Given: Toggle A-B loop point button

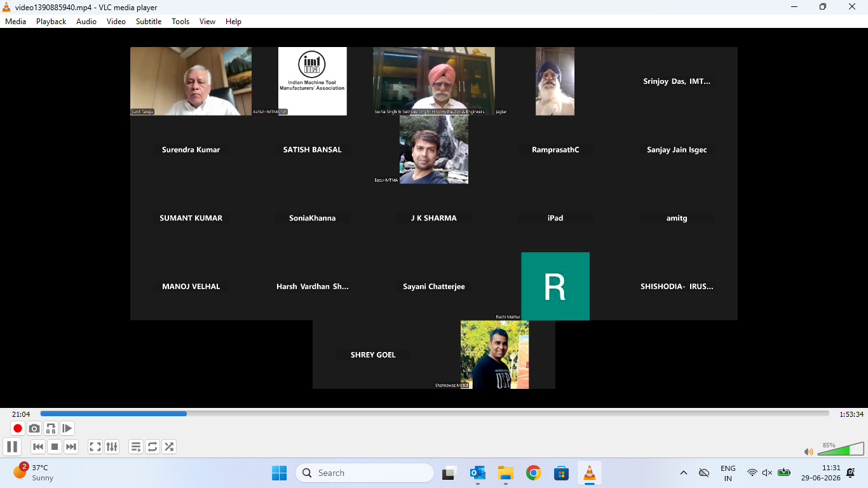Looking at the screenshot, I should (51, 428).
